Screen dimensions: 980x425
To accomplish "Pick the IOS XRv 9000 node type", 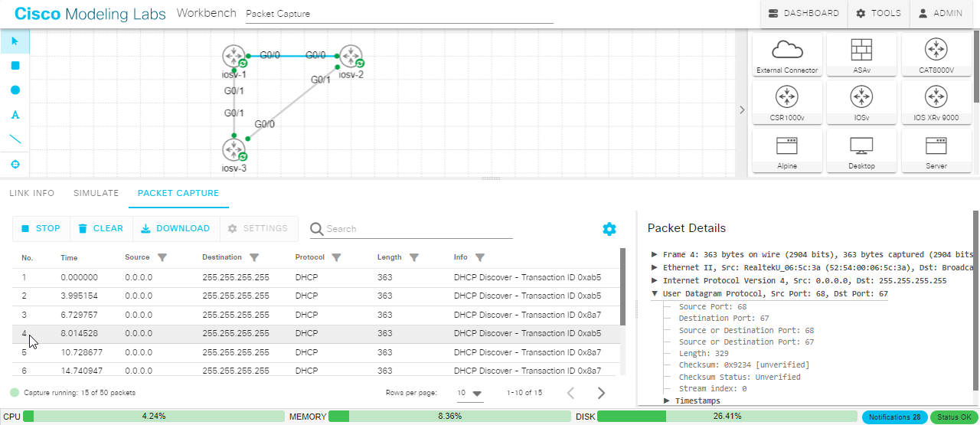I will 936,103.
